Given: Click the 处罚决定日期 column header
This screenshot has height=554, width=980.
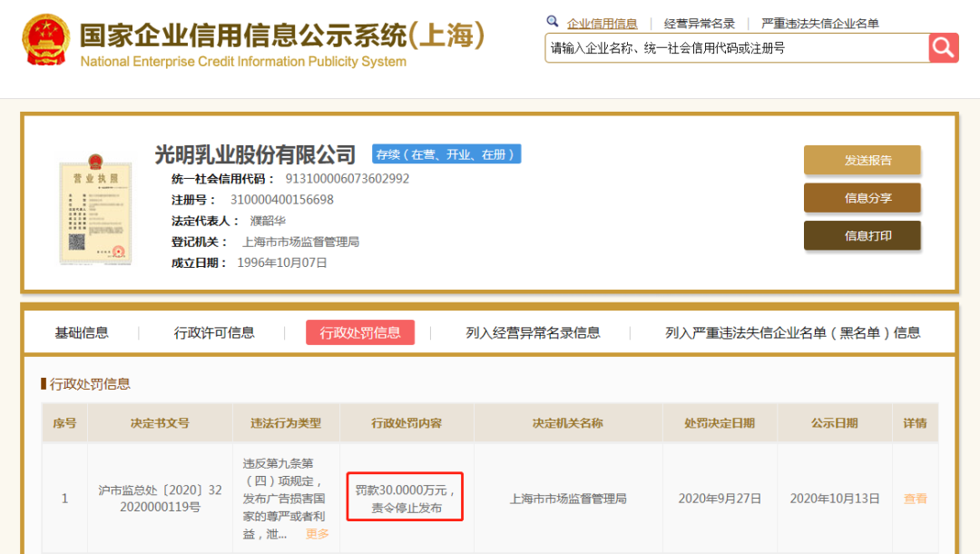Looking at the screenshot, I should [720, 423].
